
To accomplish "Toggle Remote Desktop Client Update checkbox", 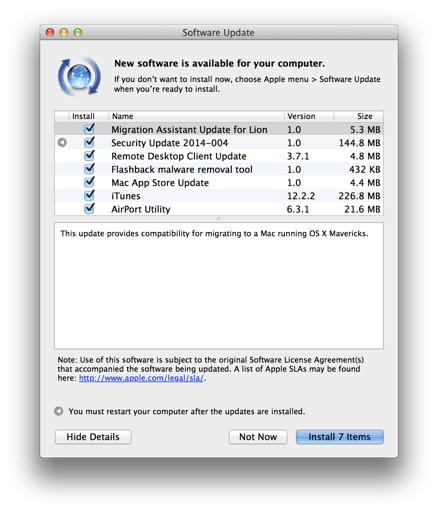I will tap(89, 155).
